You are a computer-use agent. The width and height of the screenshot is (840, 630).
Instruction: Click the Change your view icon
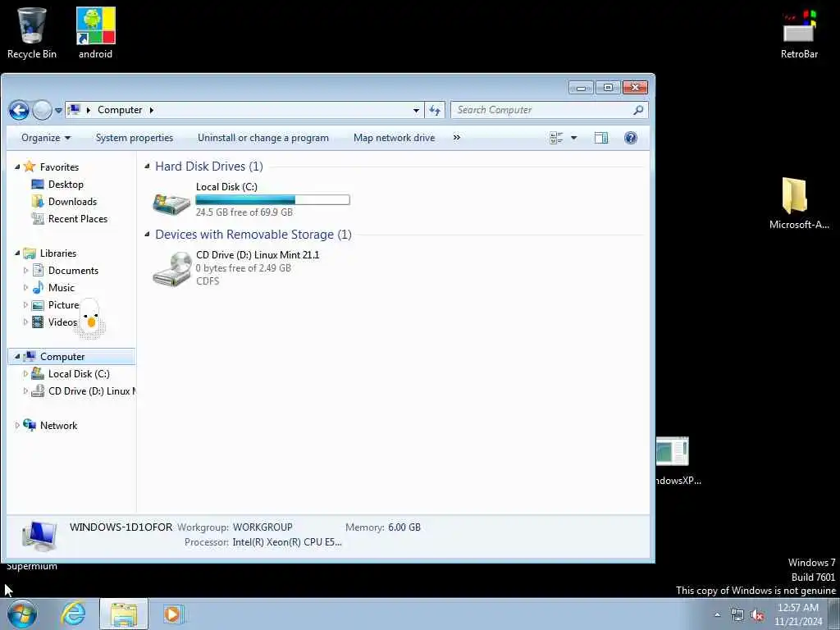556,138
